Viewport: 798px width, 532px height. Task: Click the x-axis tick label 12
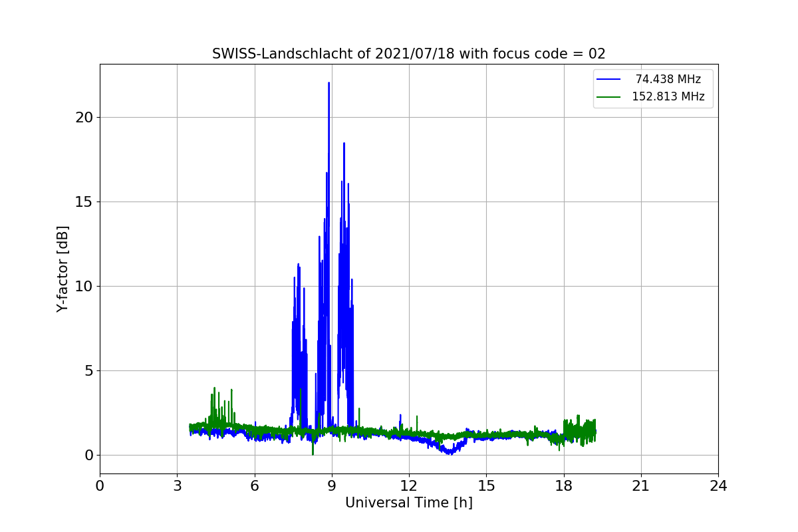tap(409, 486)
